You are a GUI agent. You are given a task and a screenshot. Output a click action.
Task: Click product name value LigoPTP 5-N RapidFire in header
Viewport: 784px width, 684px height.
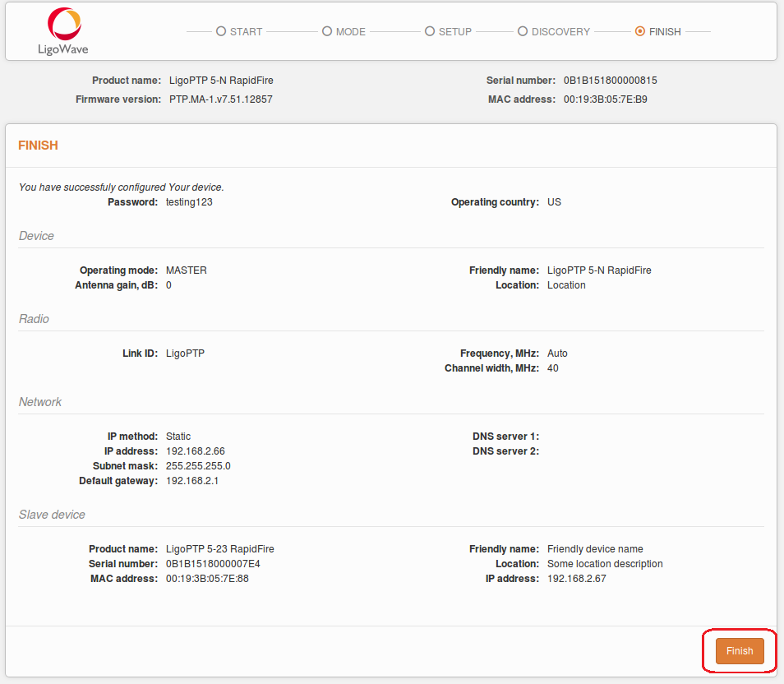click(x=221, y=80)
